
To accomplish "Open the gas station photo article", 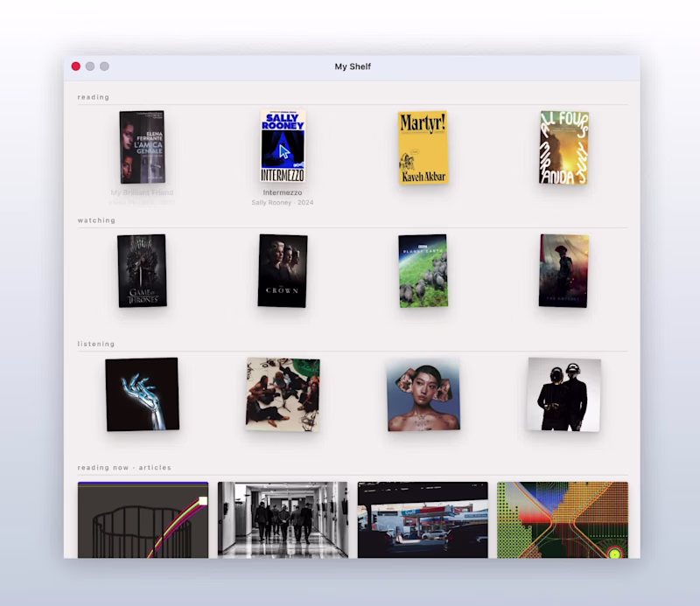I will [x=423, y=520].
